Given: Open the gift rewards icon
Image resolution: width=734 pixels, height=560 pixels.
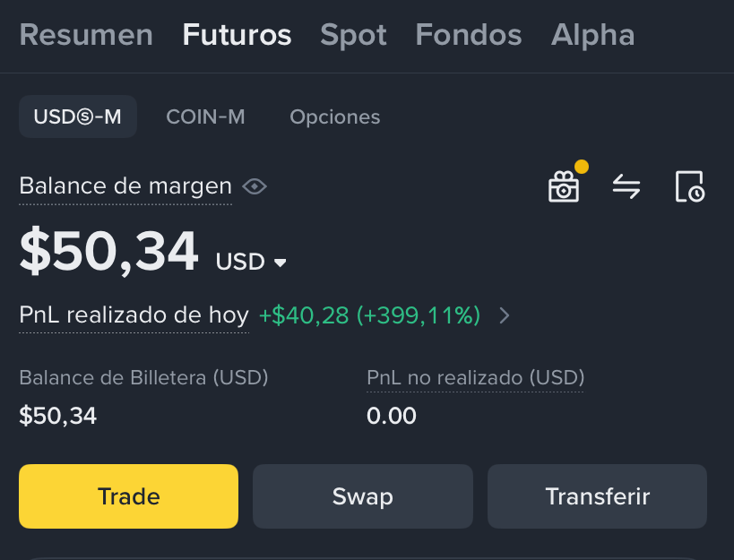Looking at the screenshot, I should [565, 185].
